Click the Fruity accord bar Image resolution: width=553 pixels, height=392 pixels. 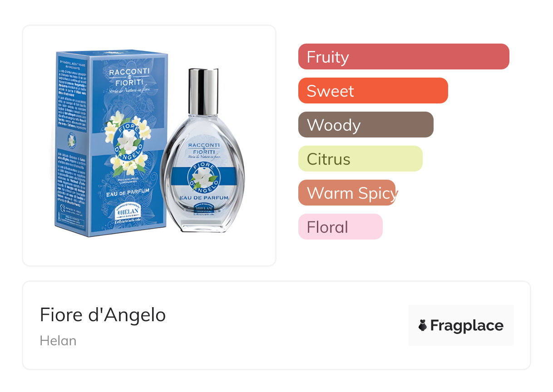(x=404, y=57)
